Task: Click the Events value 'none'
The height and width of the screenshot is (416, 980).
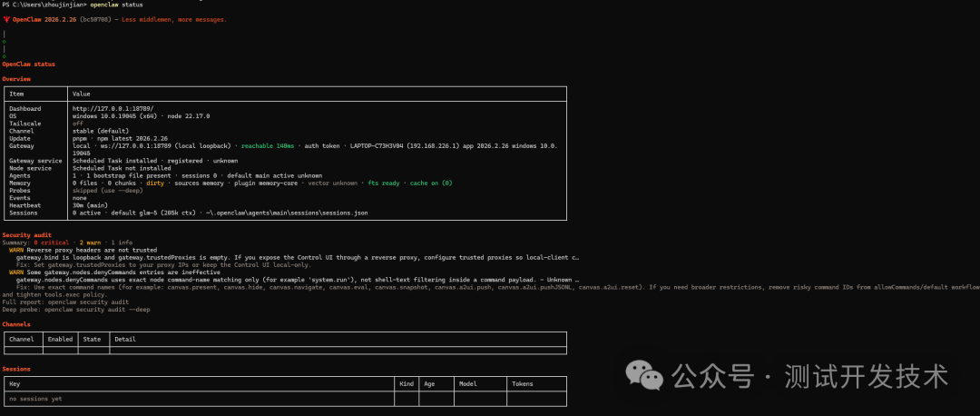Action: [79, 198]
